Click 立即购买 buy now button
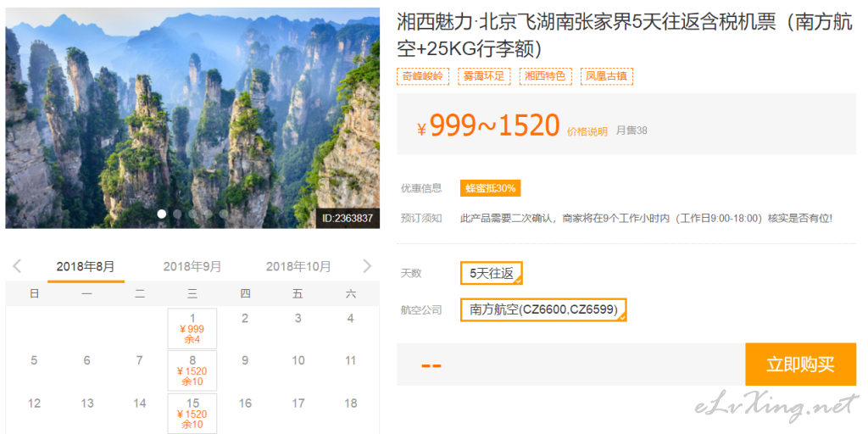Screen dimensions: 868x434 tap(800, 364)
